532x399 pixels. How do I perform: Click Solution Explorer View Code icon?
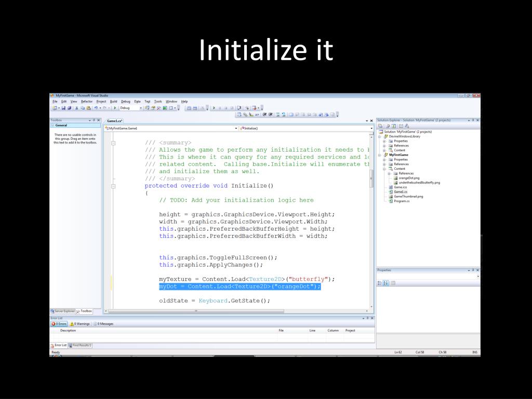[401, 126]
